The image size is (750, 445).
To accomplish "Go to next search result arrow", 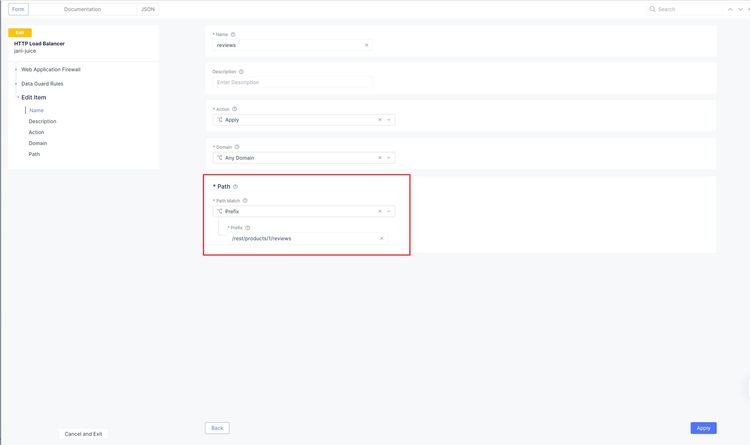I will tap(740, 9).
